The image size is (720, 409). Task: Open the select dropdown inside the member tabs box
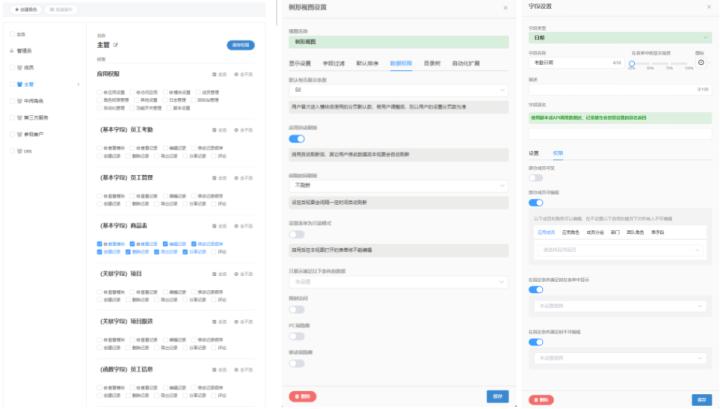(620, 250)
